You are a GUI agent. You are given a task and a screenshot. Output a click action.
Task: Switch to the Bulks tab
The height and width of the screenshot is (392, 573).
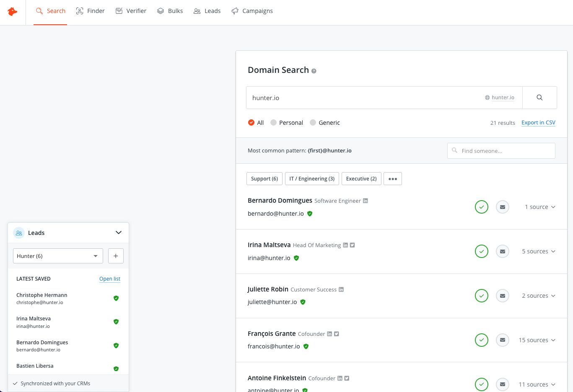tap(170, 11)
